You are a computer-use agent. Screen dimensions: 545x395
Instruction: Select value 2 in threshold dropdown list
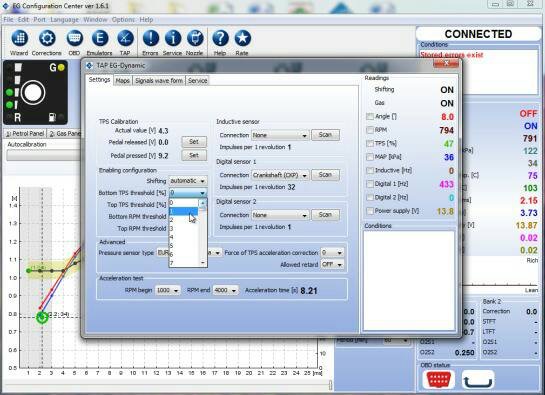[x=184, y=220]
